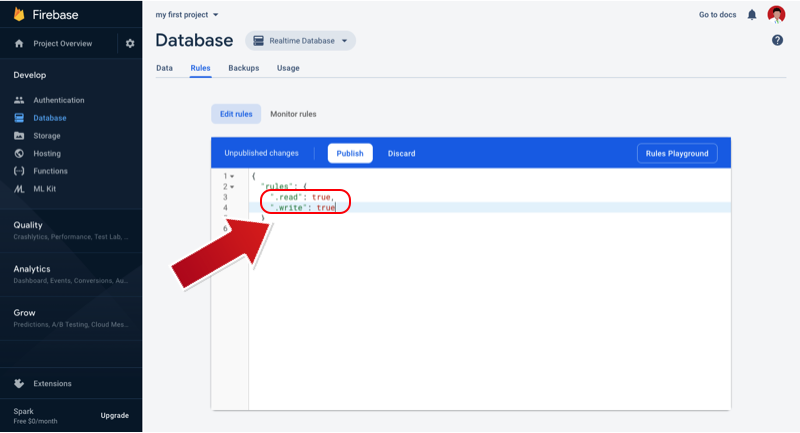Select ML Kit in the sidebar
The height and width of the screenshot is (433, 800).
[x=45, y=188]
